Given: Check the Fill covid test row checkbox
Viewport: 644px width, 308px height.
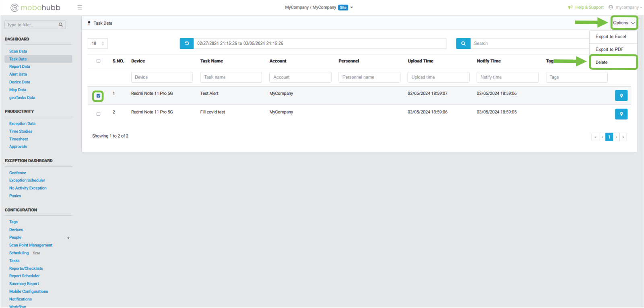Looking at the screenshot, I should coord(98,114).
